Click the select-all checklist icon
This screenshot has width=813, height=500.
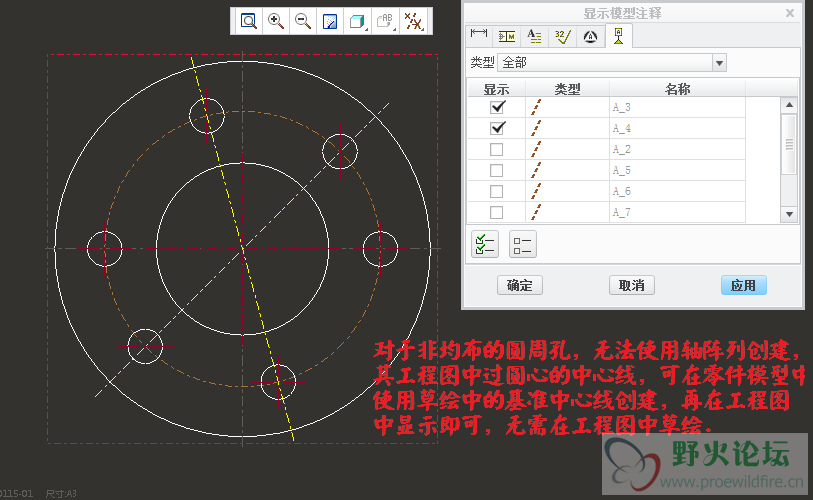pyautogui.click(x=484, y=244)
